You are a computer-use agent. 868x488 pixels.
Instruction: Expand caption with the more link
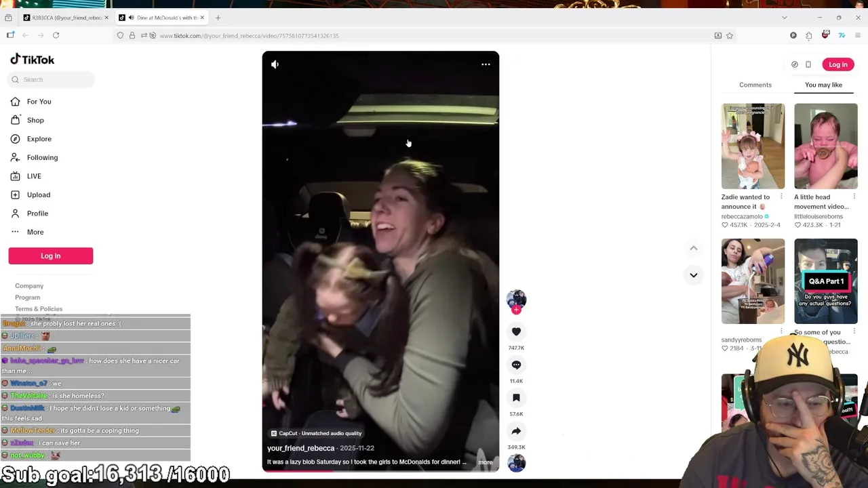tap(485, 462)
